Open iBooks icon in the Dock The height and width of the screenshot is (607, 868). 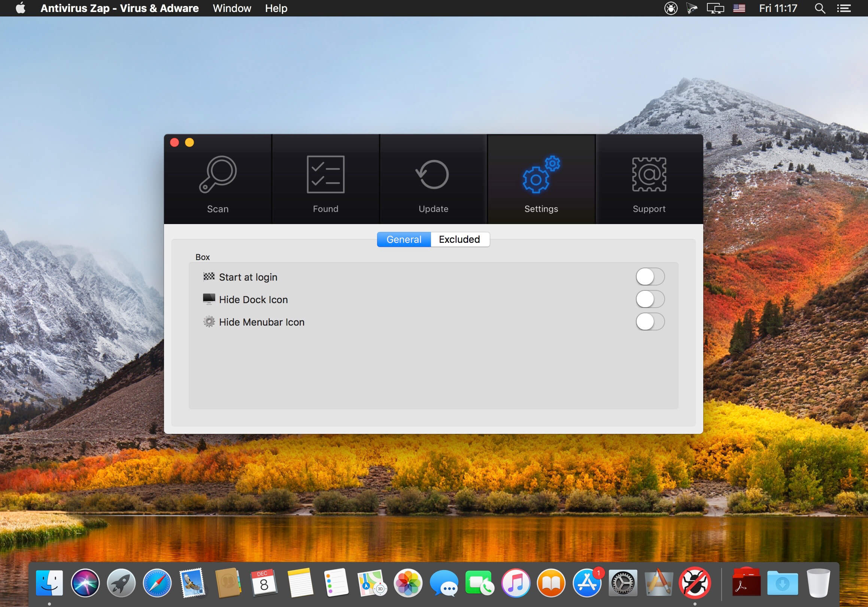[x=551, y=583]
